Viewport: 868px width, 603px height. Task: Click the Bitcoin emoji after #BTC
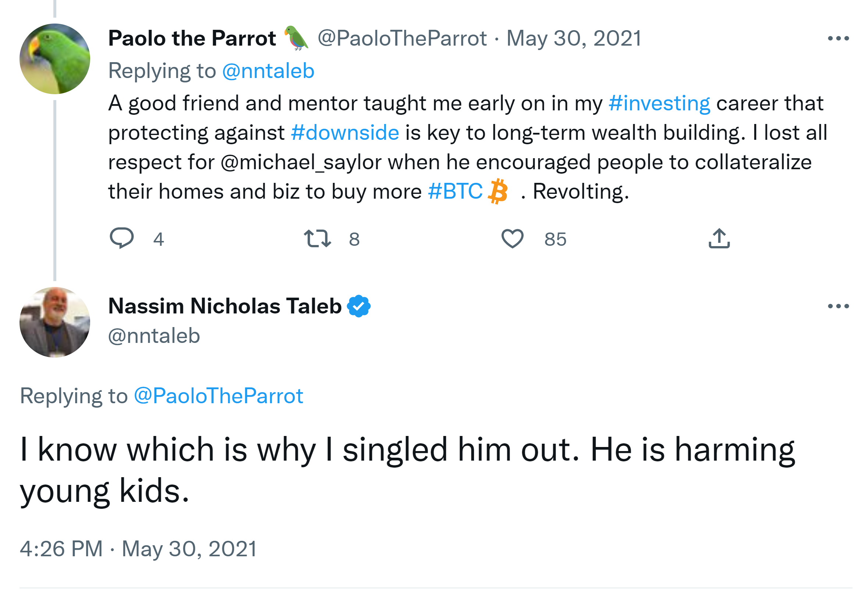(498, 191)
